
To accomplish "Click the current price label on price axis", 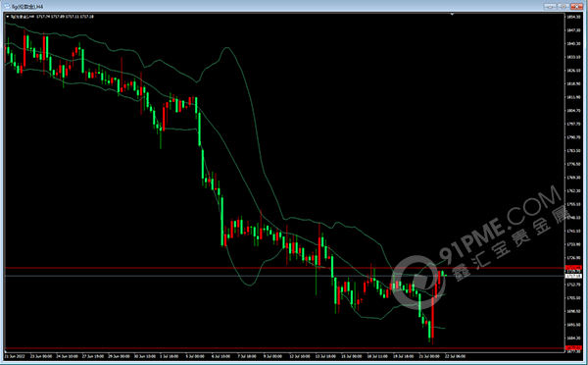I will click(573, 276).
